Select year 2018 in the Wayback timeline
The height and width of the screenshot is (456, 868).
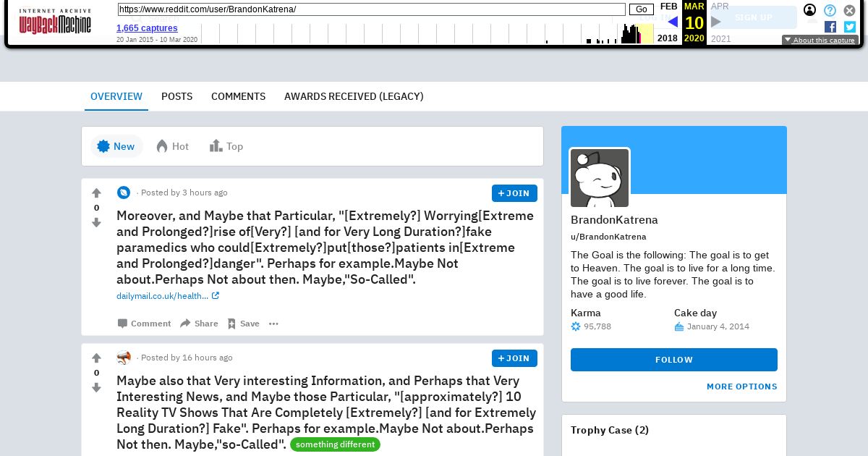(x=667, y=38)
